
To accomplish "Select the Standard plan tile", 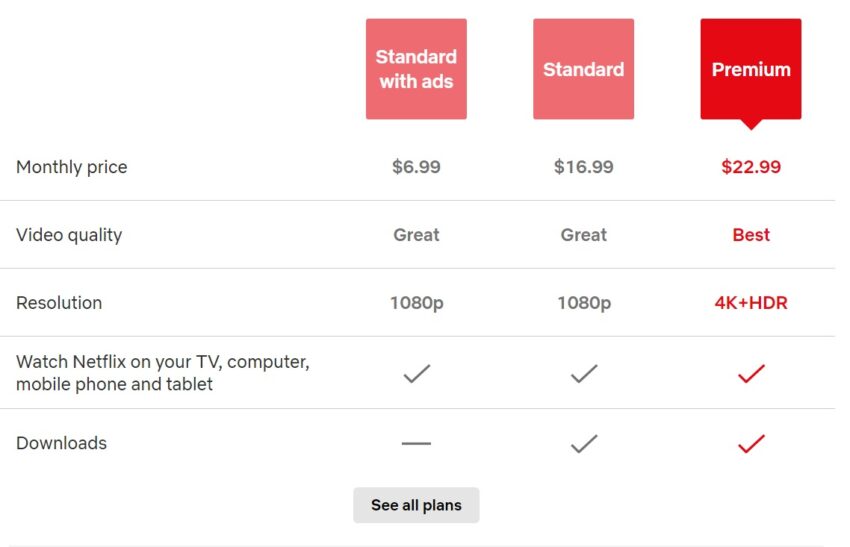I will click(583, 69).
